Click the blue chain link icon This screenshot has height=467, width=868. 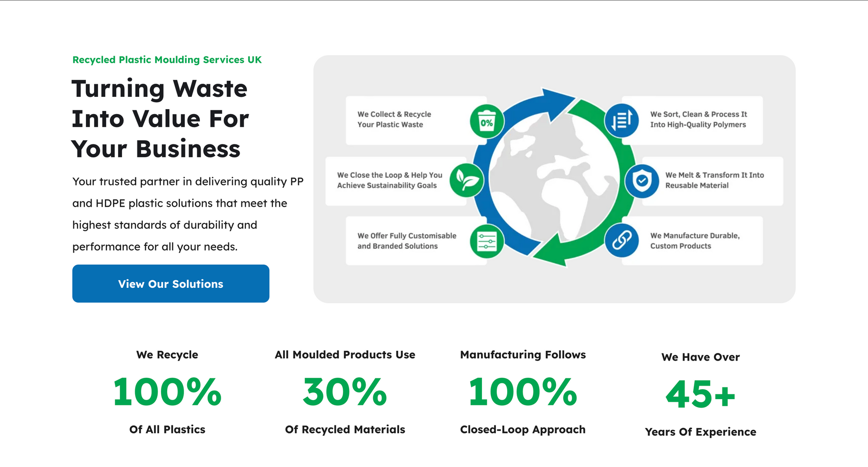[622, 240]
